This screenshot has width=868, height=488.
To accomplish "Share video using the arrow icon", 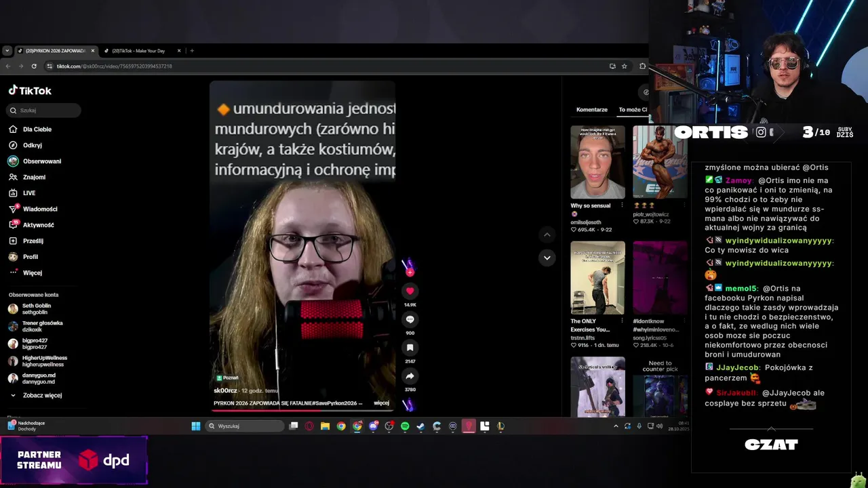I will click(410, 376).
